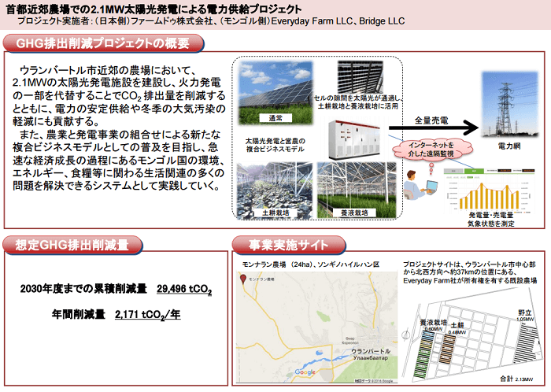Click the 全量売電 arrow label
This screenshot has width=551, height=392.
(x=431, y=120)
